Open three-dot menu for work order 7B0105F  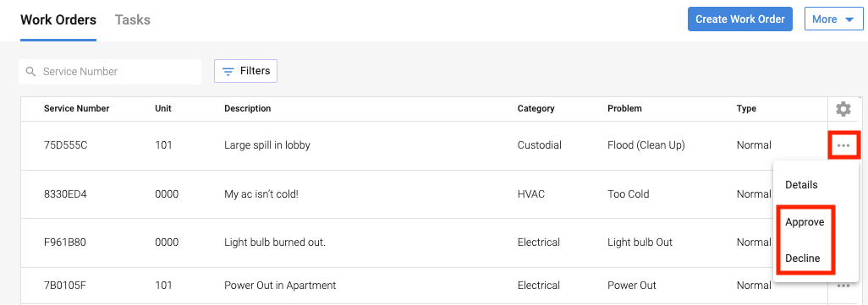[843, 286]
